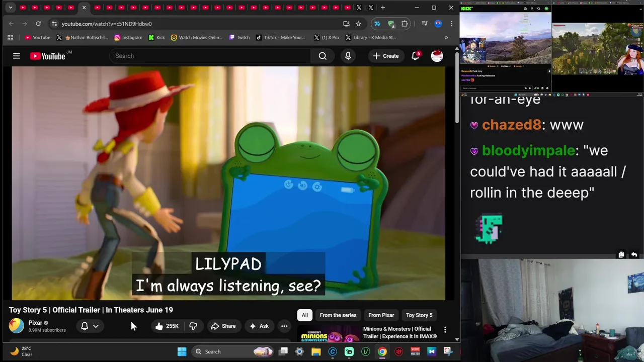Toggle Pixar notification bell setting
644x362 pixels.
[x=85, y=326]
